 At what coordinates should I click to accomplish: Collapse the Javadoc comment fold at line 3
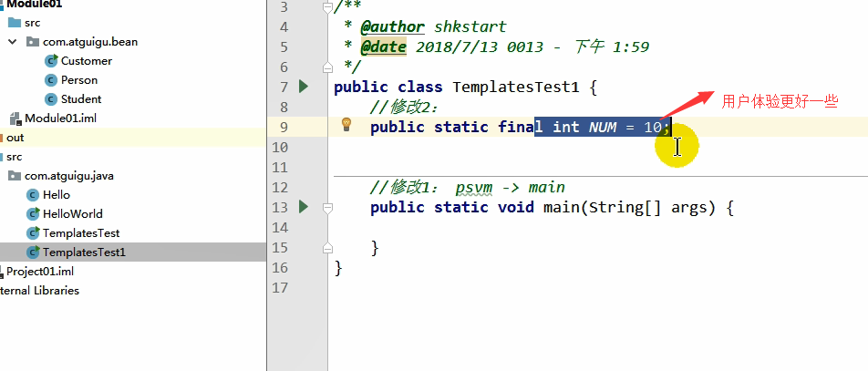tap(327, 7)
